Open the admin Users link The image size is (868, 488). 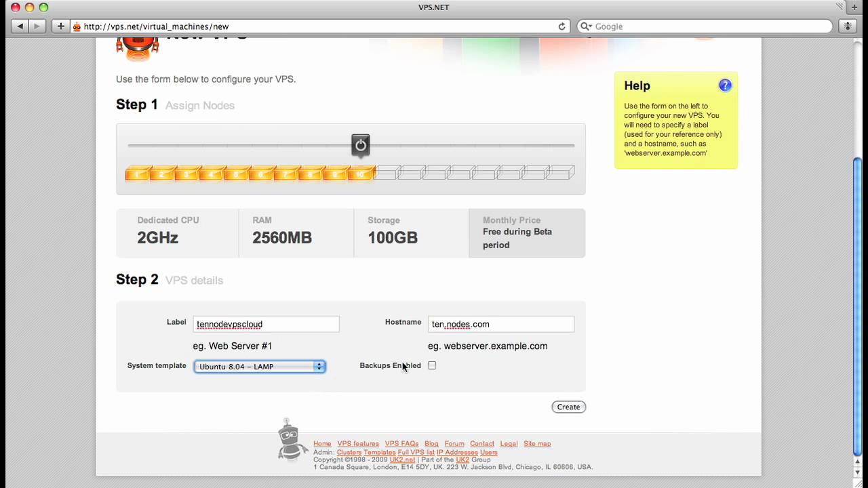(x=488, y=452)
